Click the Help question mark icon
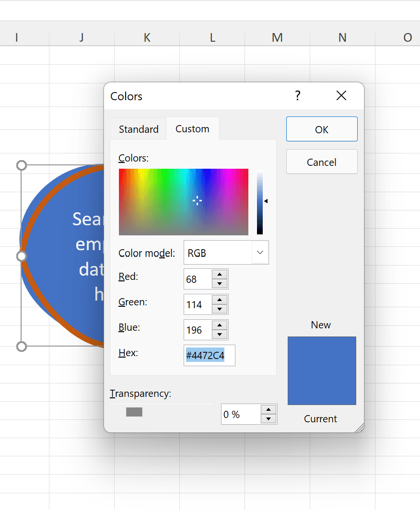 click(297, 96)
